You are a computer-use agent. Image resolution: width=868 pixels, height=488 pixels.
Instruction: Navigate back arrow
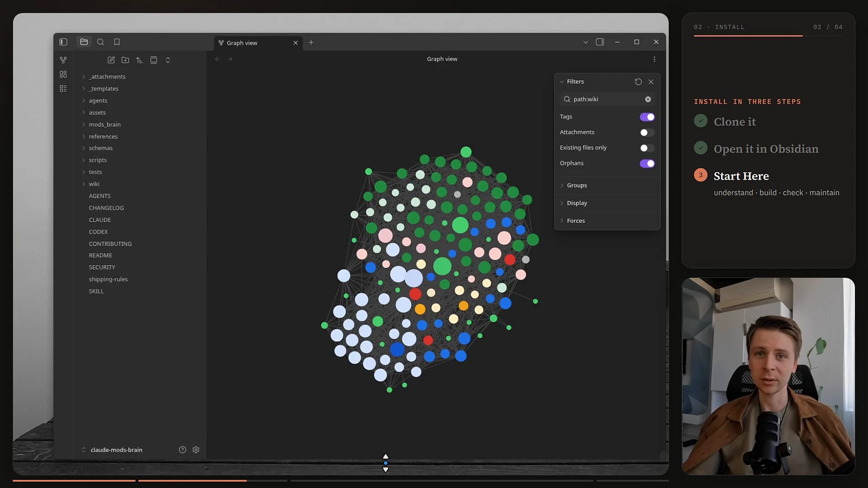(x=218, y=59)
